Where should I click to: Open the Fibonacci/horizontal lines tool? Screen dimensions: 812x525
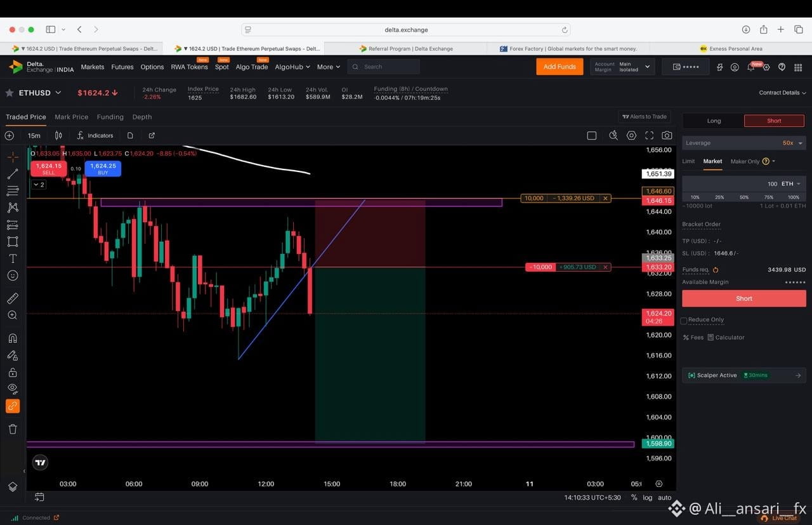[x=13, y=190]
